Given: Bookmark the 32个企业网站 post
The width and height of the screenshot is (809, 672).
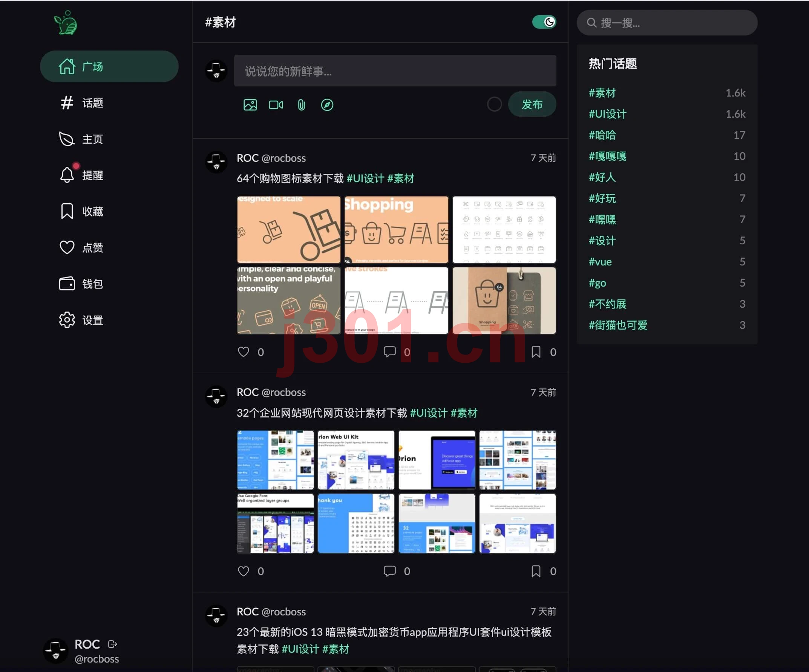Looking at the screenshot, I should pyautogui.click(x=535, y=571).
